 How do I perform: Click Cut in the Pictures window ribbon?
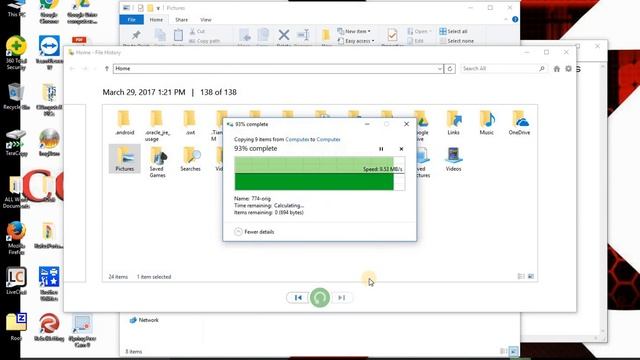[197, 31]
